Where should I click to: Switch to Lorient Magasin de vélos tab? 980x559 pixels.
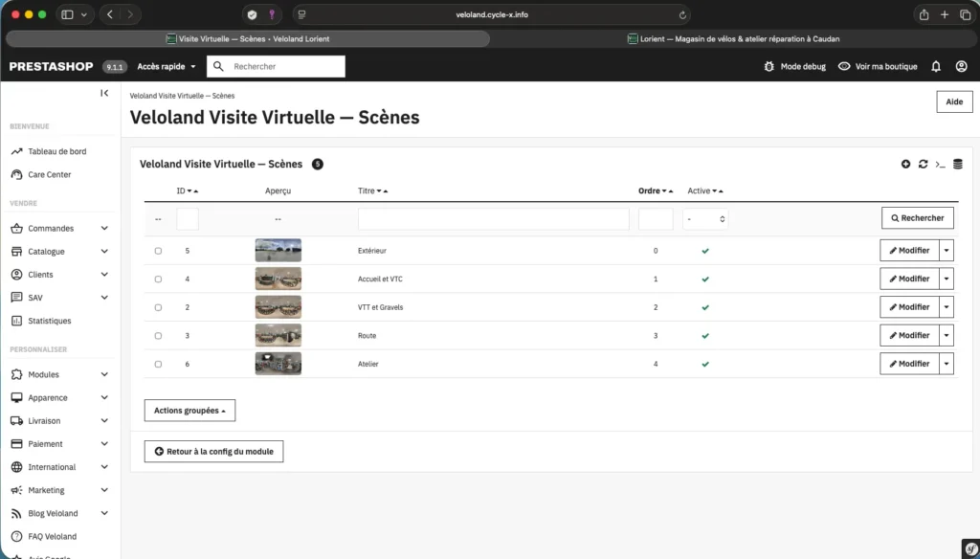pos(734,39)
